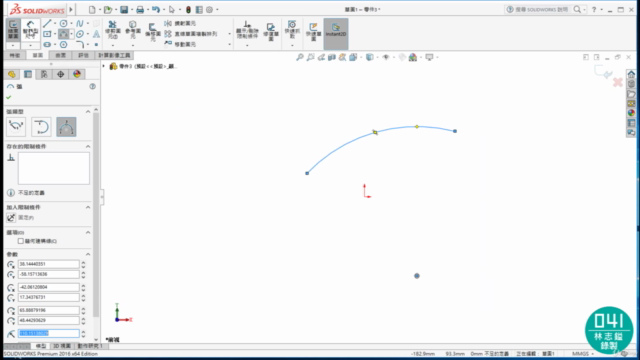This screenshot has height=360, width=640.
Task: Collapse the Existing Relations section
Action: [x=88, y=146]
